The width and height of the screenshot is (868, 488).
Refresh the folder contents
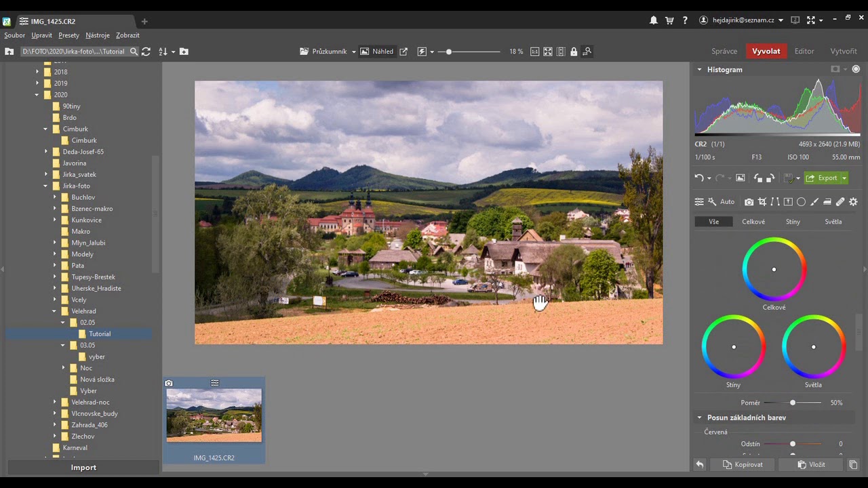click(x=146, y=52)
